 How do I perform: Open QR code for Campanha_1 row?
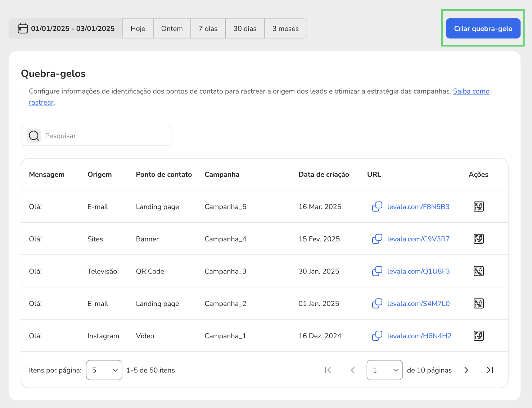point(478,336)
